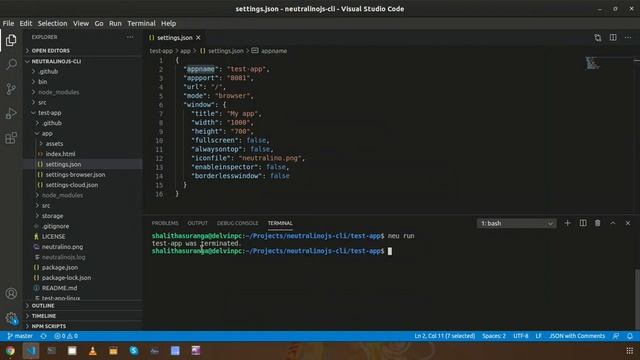Maximize the terminal panel size
This screenshot has height=360, width=640.
613,223
